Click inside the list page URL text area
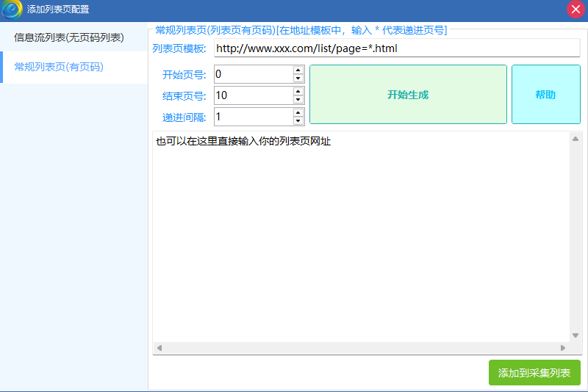Viewport: 588px width, 392px height. (360, 235)
